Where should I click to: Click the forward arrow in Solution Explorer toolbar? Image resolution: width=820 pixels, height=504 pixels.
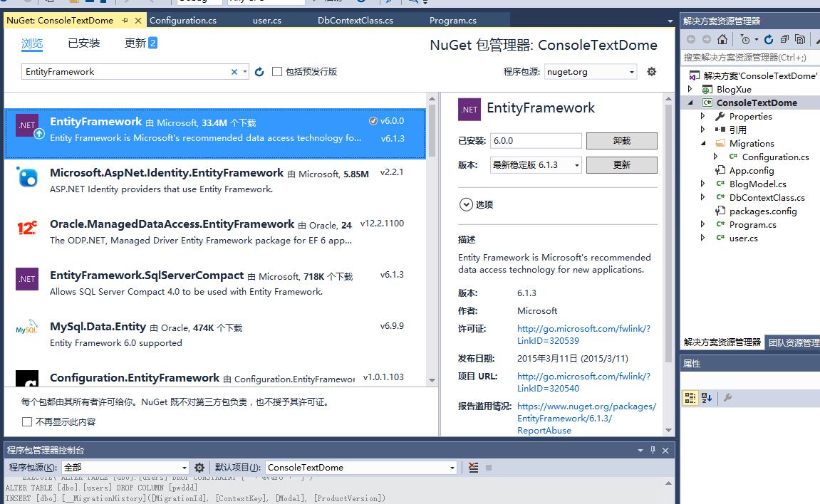click(707, 39)
